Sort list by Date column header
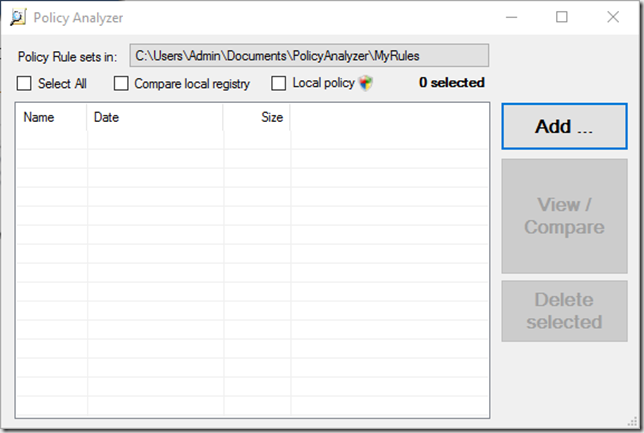This screenshot has width=644, height=433. pos(155,117)
